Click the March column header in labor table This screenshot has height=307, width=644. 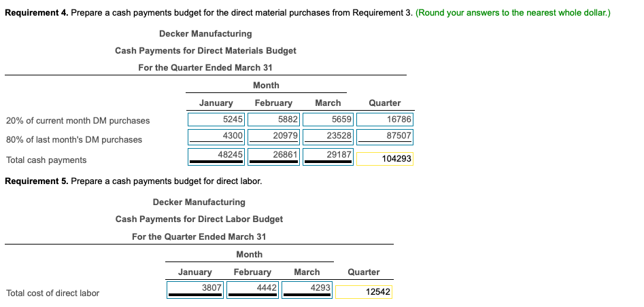307,272
